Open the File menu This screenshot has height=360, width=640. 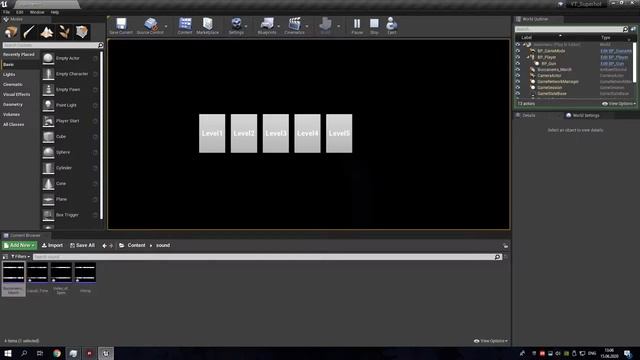7,12
